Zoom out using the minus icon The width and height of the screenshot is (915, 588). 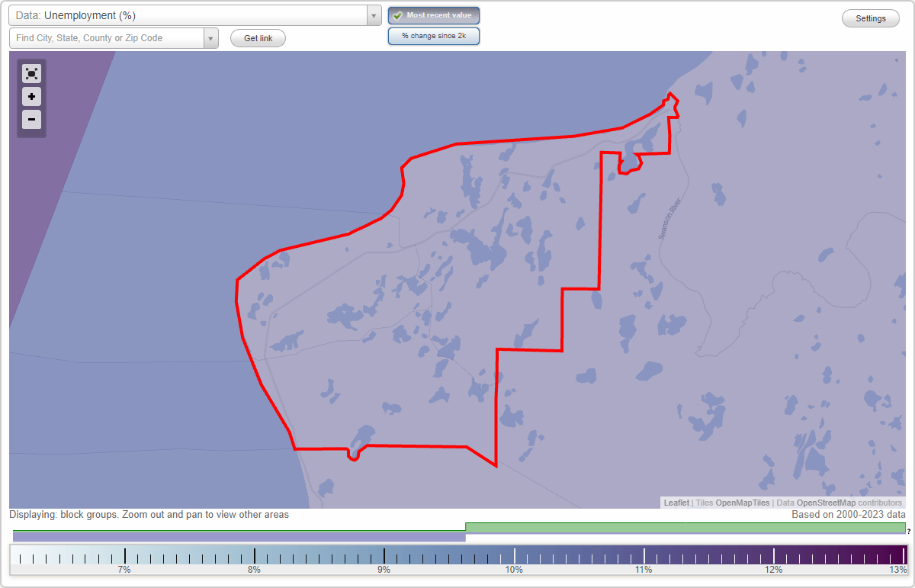pyautogui.click(x=31, y=119)
